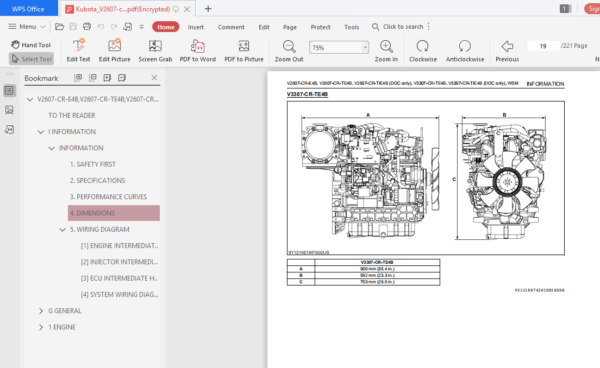Click the second icon in the Bookmark header

pos(93,78)
